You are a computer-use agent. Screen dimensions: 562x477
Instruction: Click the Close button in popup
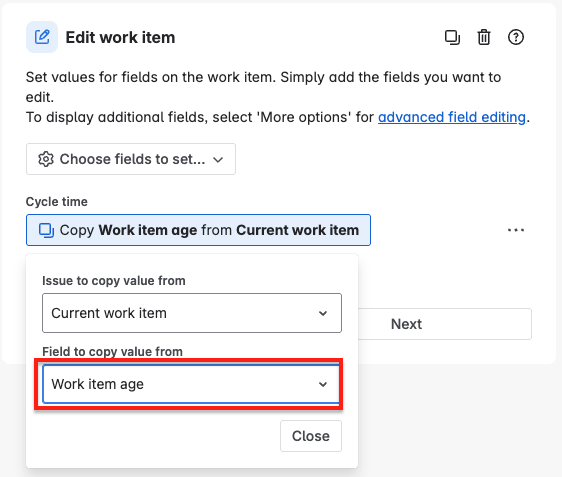[311, 436]
